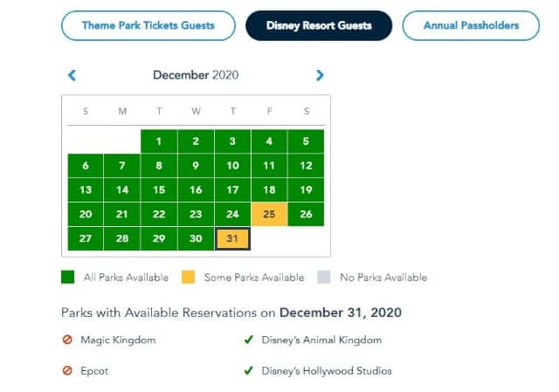Switch to Theme Park Tickets Guests tab
Viewport: 559px width, 392px height.
tap(148, 25)
